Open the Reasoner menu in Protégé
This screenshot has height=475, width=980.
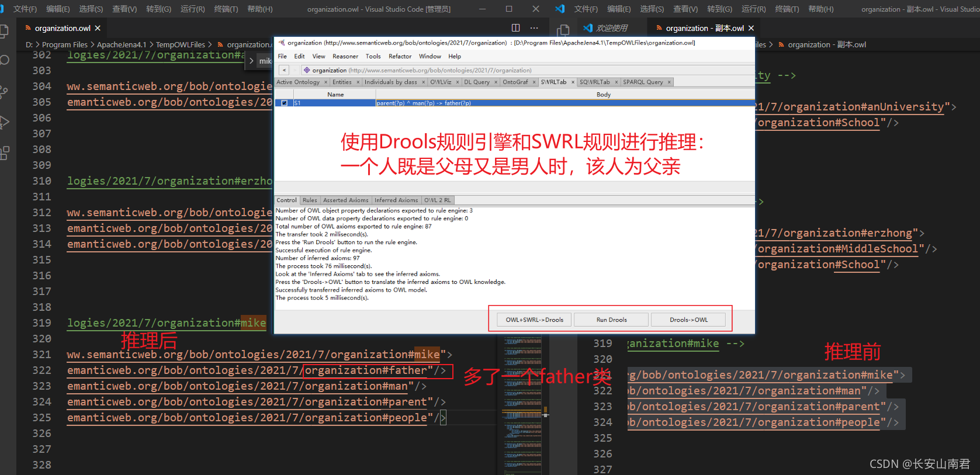[x=345, y=57]
